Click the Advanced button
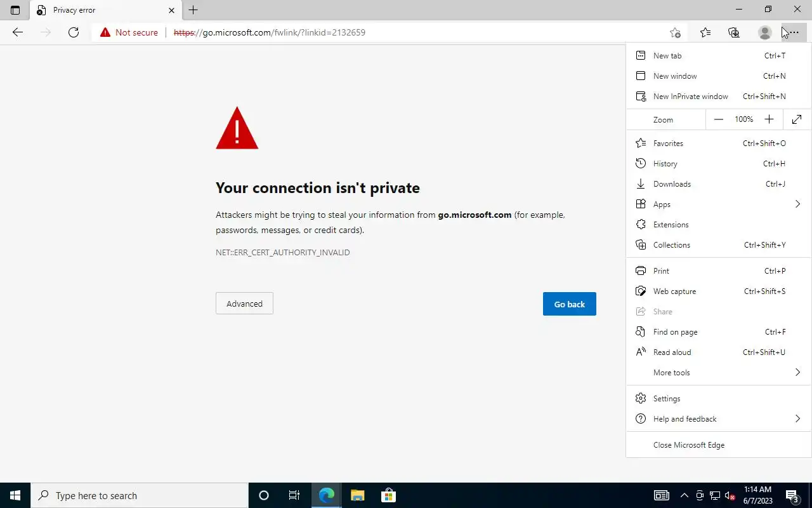 coord(244,304)
